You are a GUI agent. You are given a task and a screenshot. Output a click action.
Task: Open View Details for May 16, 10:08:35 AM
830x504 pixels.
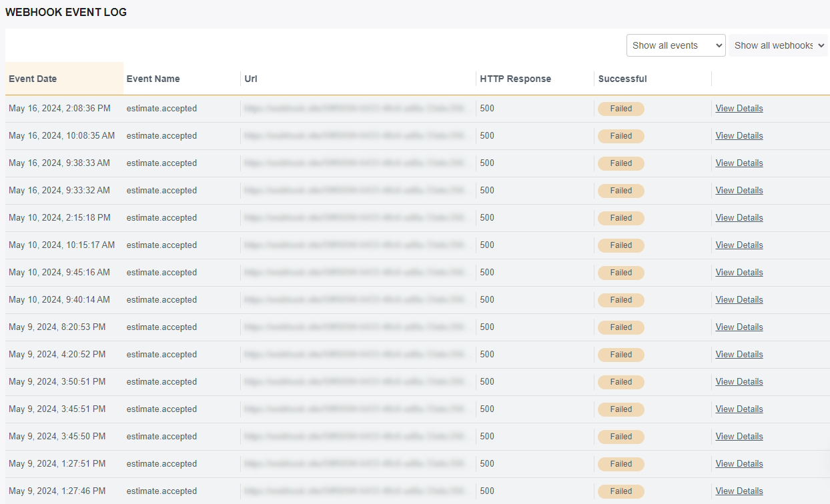coord(739,136)
